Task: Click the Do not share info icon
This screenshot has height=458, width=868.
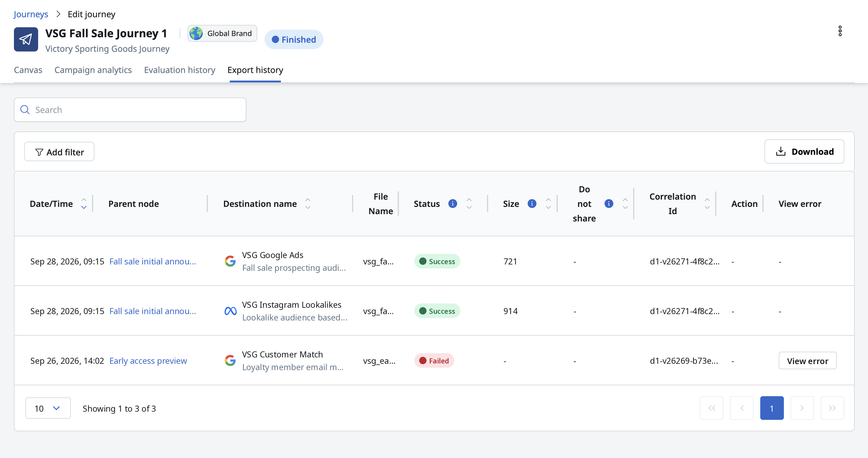Action: point(609,204)
